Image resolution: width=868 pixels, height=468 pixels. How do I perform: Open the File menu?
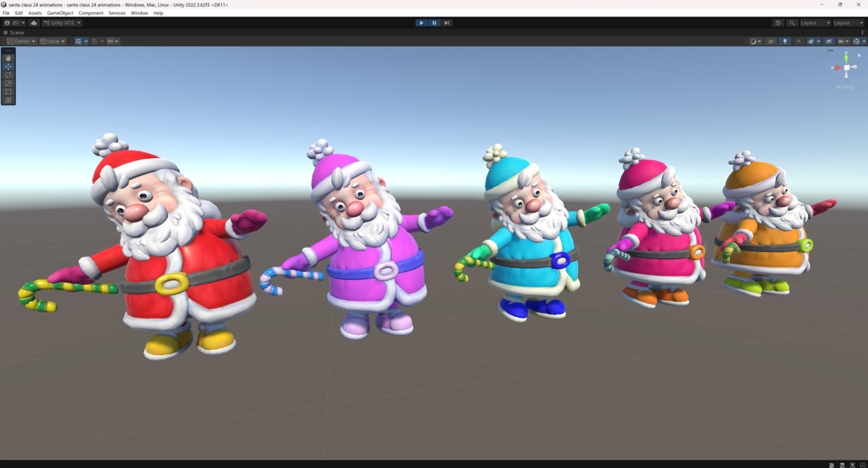point(7,13)
